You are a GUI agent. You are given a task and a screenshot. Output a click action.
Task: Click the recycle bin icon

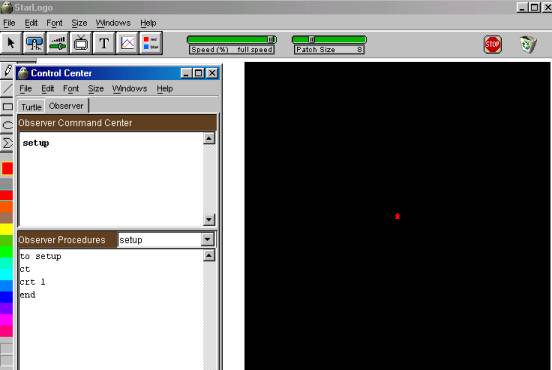pyautogui.click(x=528, y=44)
